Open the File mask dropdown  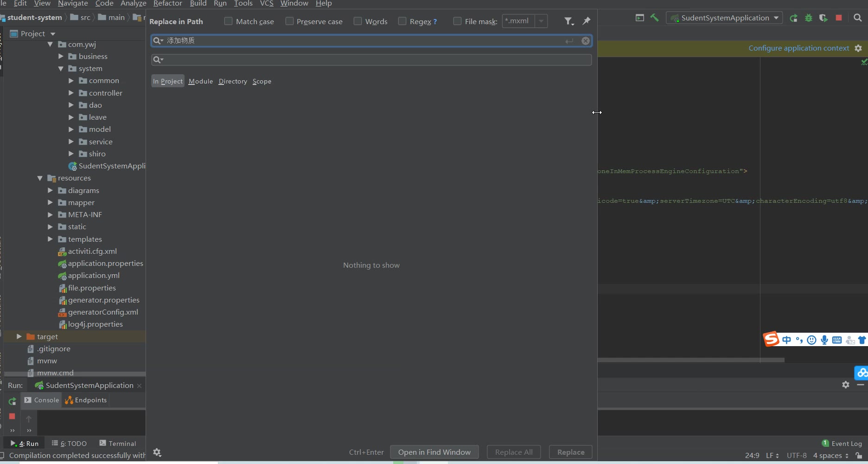(541, 21)
